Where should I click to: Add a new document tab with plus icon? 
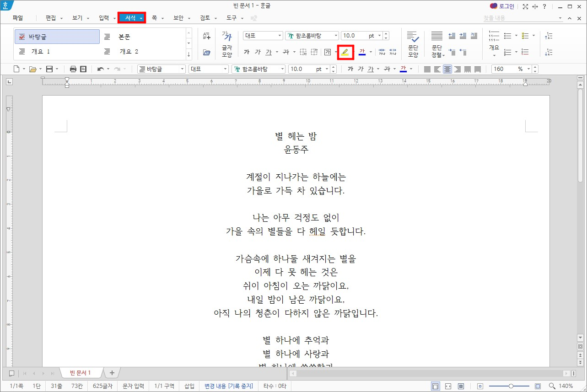(112, 372)
